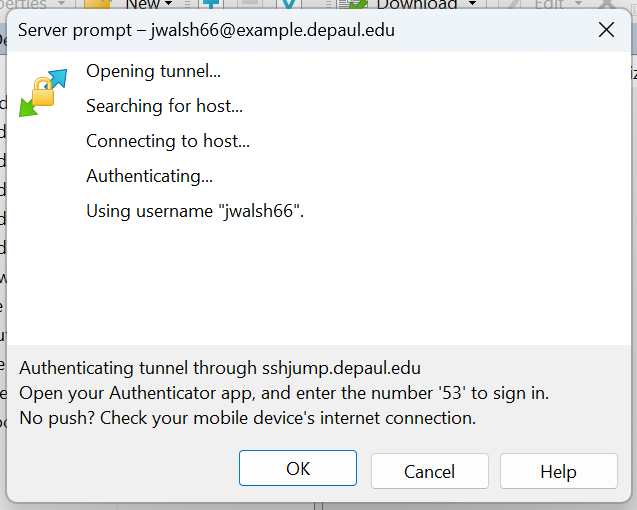Click the padlock with arrows connection icon
The width and height of the screenshot is (637, 510).
coord(43,92)
